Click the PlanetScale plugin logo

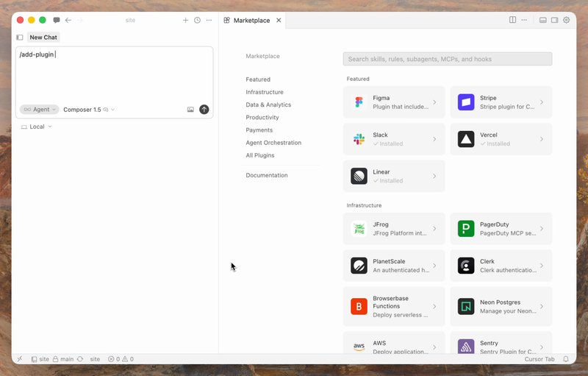(x=359, y=266)
